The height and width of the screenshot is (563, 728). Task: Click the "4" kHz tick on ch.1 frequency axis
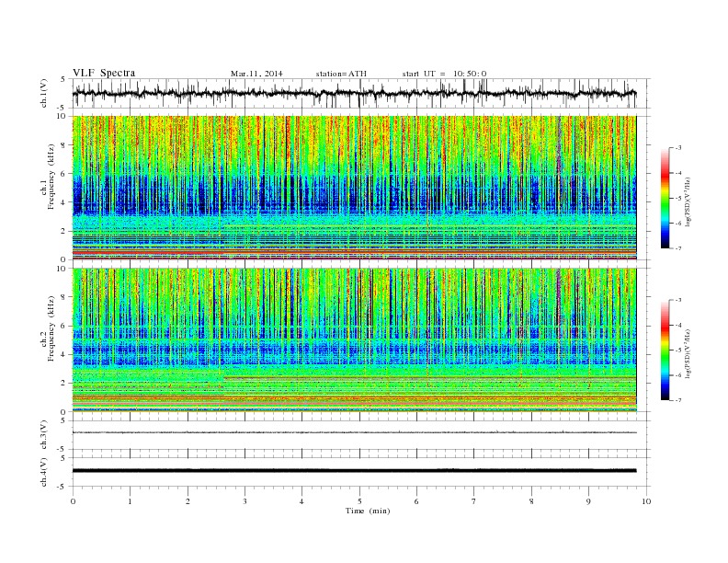[64, 202]
